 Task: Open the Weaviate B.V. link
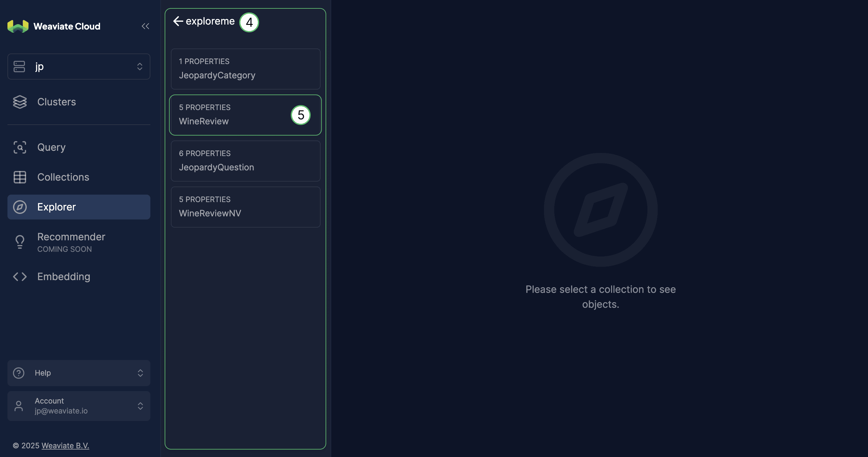click(x=65, y=445)
